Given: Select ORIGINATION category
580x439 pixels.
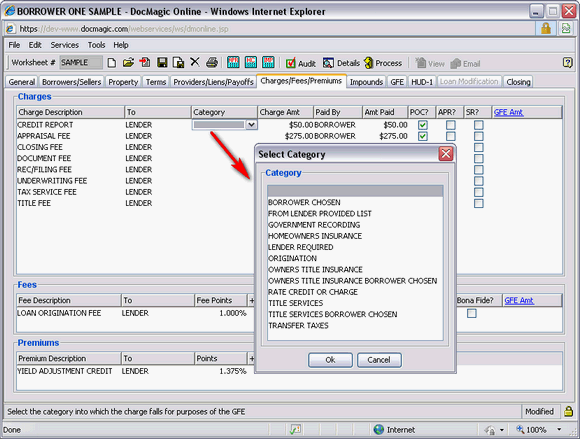Looking at the screenshot, I should (355, 258).
